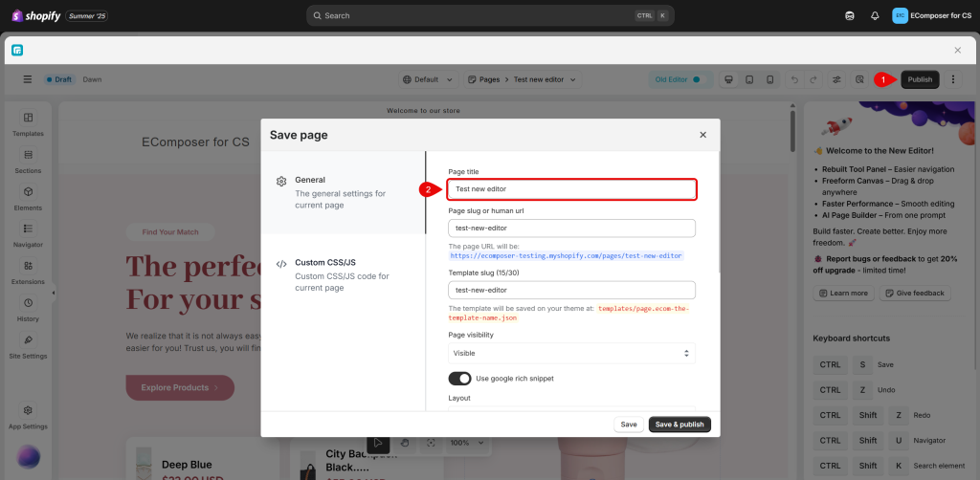Screen dimensions: 980x480
Task: Click the Deep Blue product card
Action: point(203,459)
